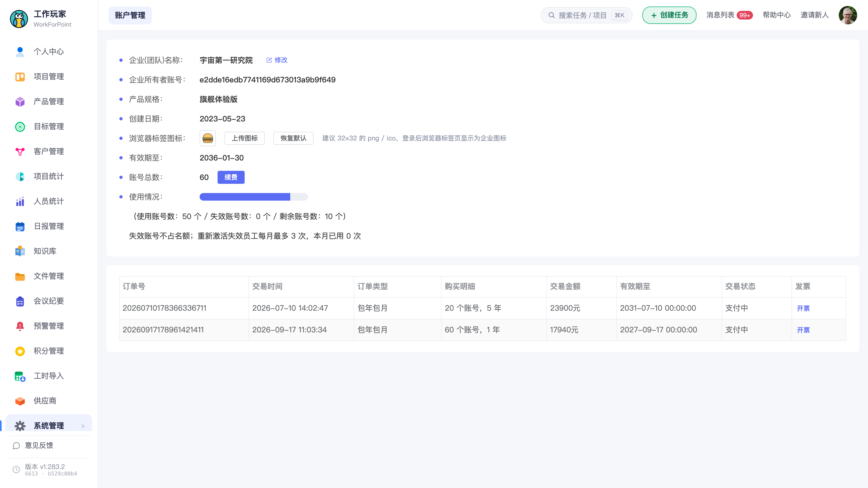Open 邀请新人 link

814,15
